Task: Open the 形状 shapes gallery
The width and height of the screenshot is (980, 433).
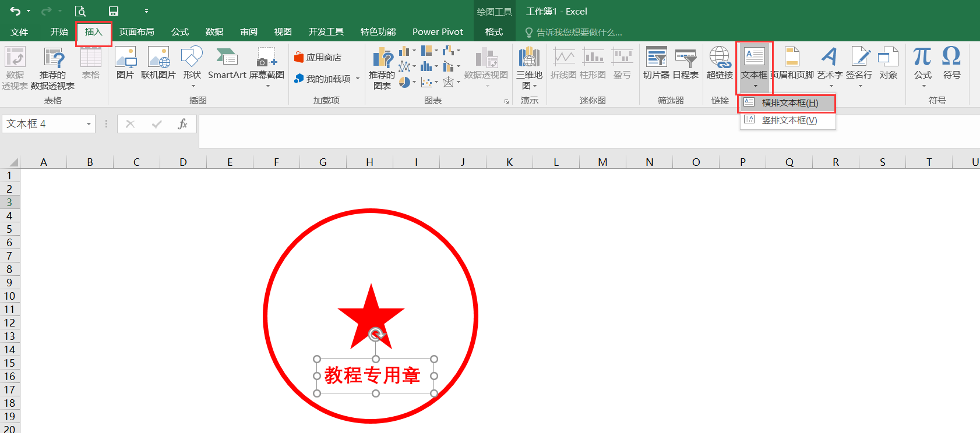Action: [x=192, y=66]
